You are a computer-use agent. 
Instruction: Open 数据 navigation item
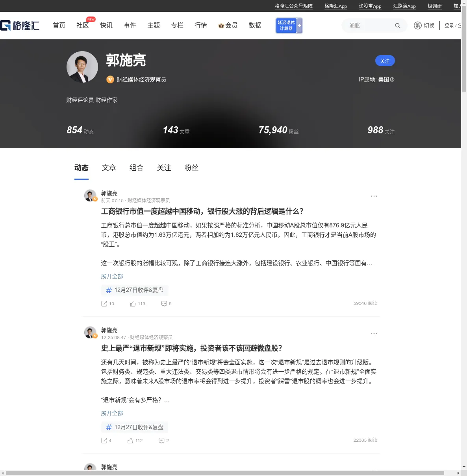point(255,26)
